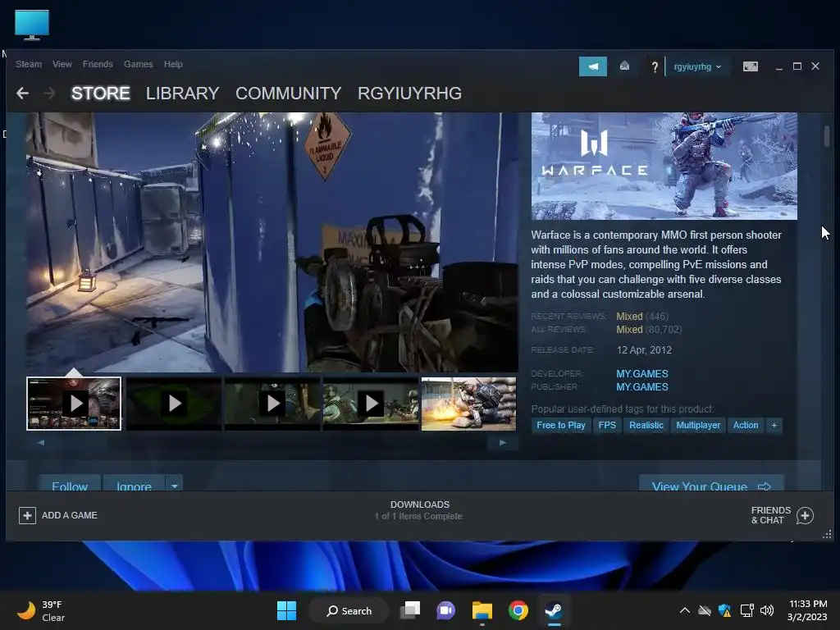Click ADD A GAME label

click(70, 515)
